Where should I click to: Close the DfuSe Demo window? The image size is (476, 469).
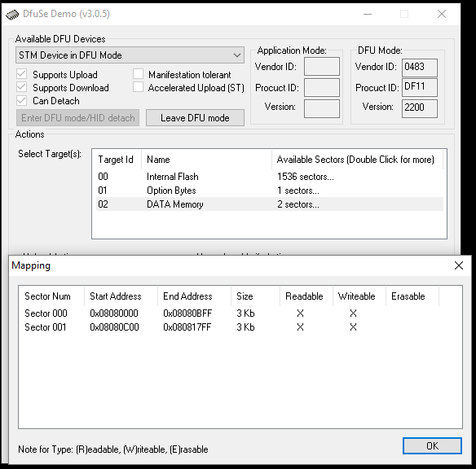coord(442,14)
